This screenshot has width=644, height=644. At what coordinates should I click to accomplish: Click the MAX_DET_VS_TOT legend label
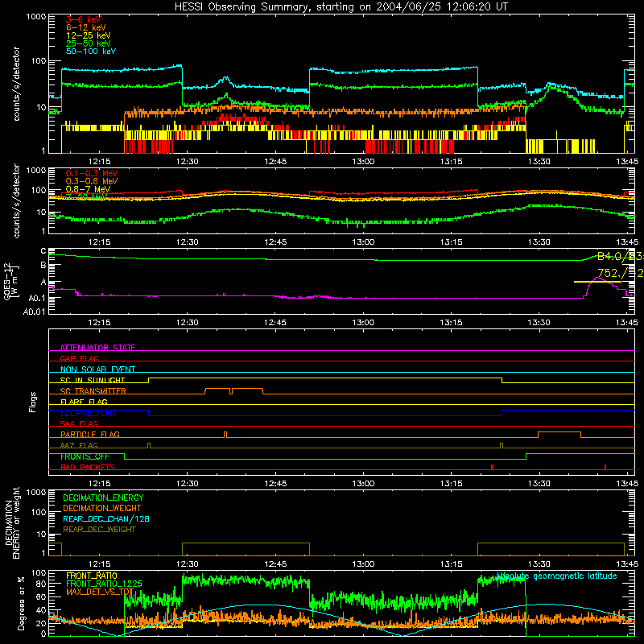(100, 592)
